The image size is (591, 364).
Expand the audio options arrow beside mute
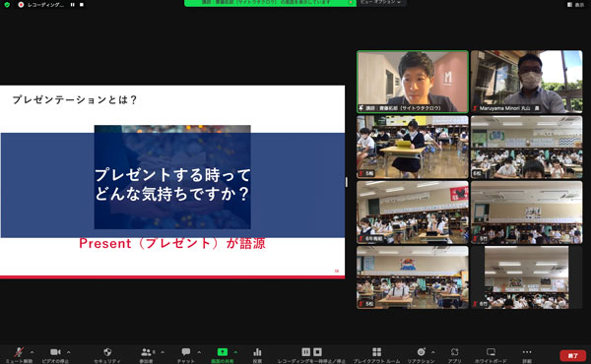pos(33,352)
